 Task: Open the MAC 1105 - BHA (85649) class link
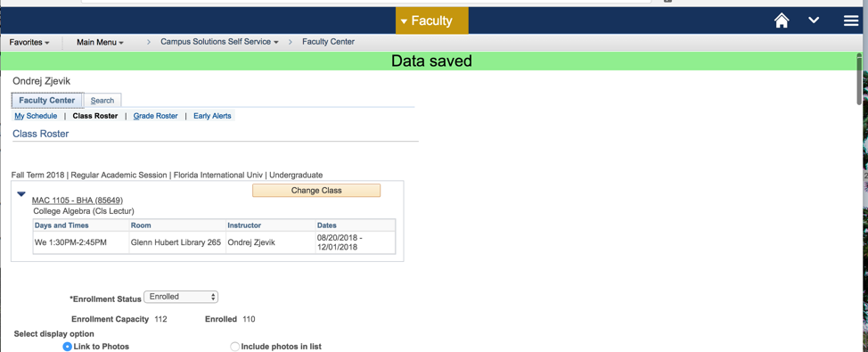[x=78, y=201]
